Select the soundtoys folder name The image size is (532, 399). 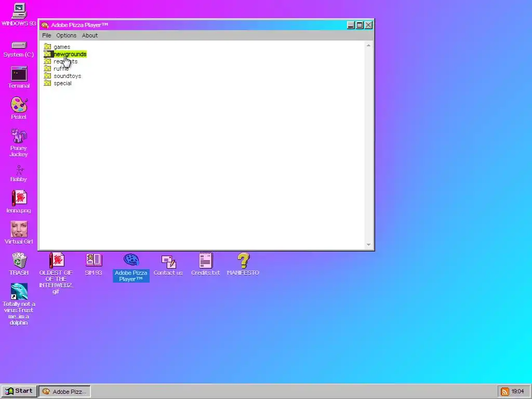point(67,76)
